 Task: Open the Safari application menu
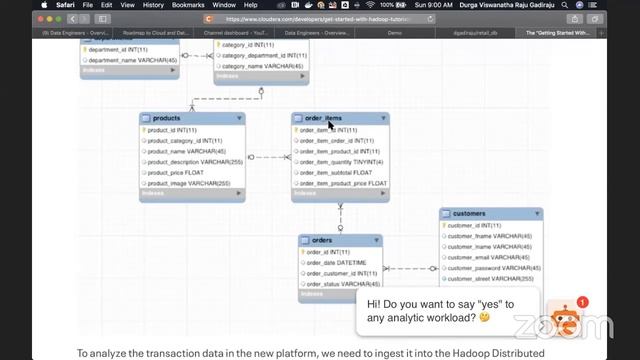[x=65, y=5]
